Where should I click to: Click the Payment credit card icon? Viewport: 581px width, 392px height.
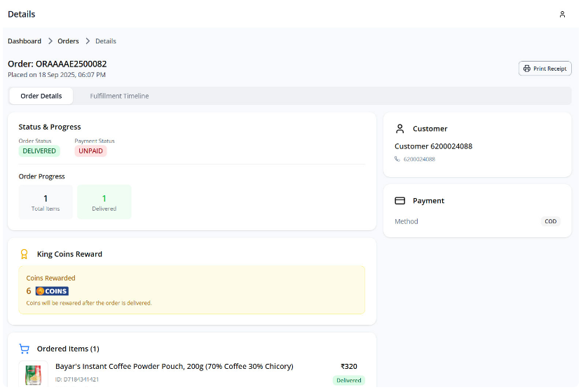pyautogui.click(x=400, y=201)
